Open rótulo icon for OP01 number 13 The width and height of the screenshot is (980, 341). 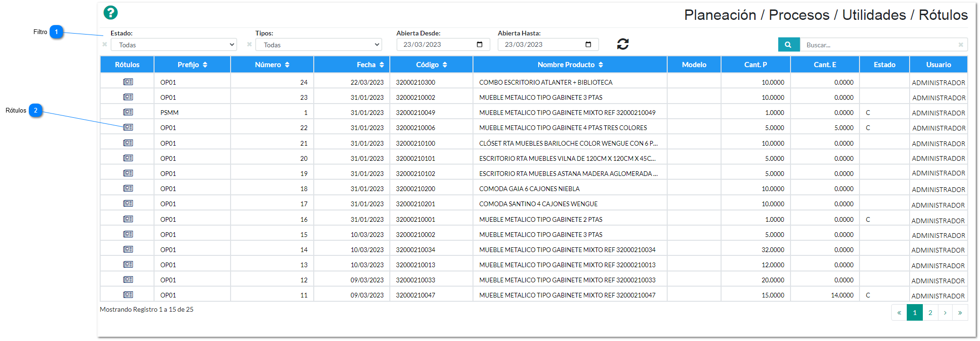pyautogui.click(x=128, y=264)
